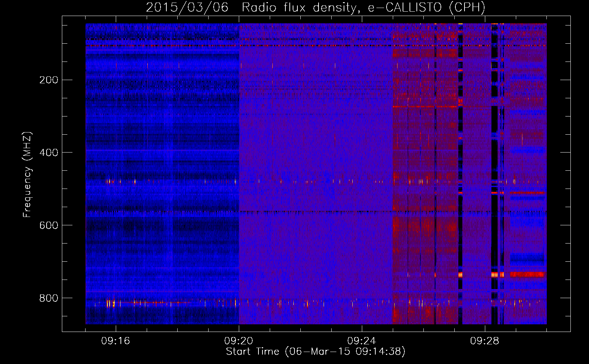The width and height of the screenshot is (589, 364).
Task: Click the 800 frequency tick label
Action: 48,298
